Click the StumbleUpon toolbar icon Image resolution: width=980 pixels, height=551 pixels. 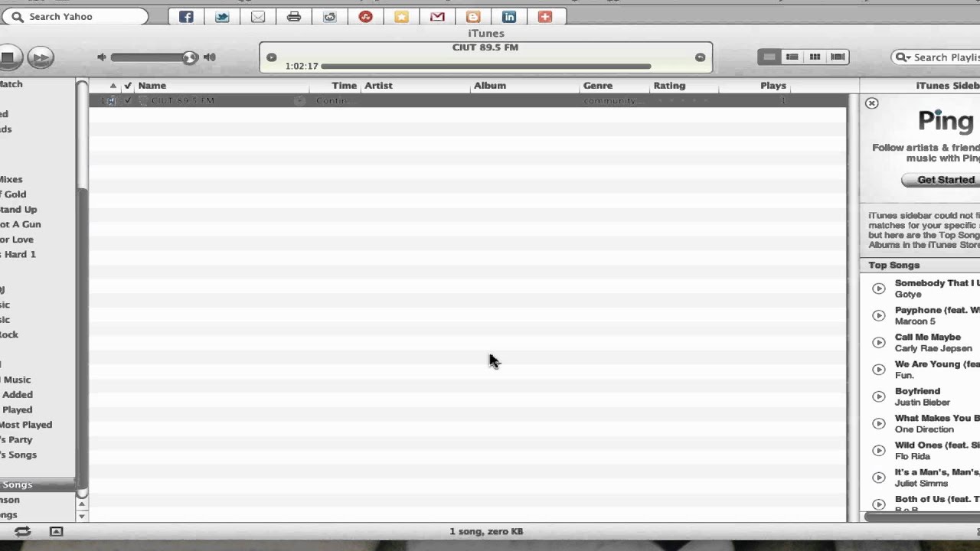(366, 16)
